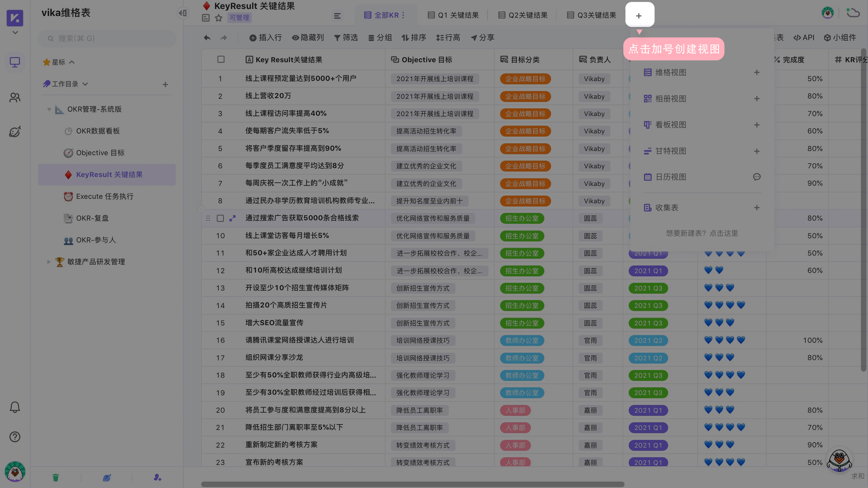Toggle the select-all checkbox in header
868x488 pixels.
[x=221, y=59]
